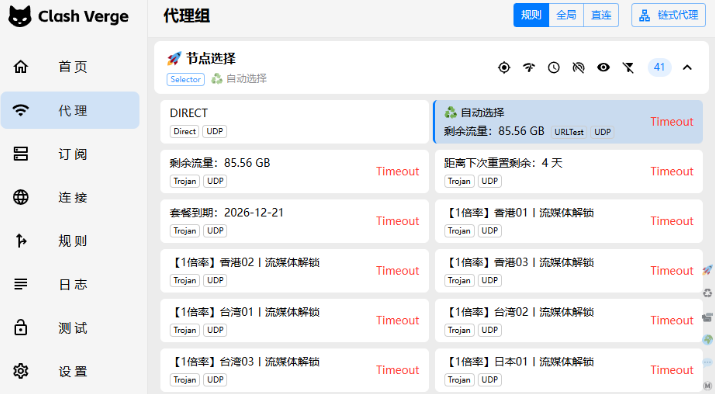
Task: Jump to recycle group in right strip
Action: click(708, 293)
